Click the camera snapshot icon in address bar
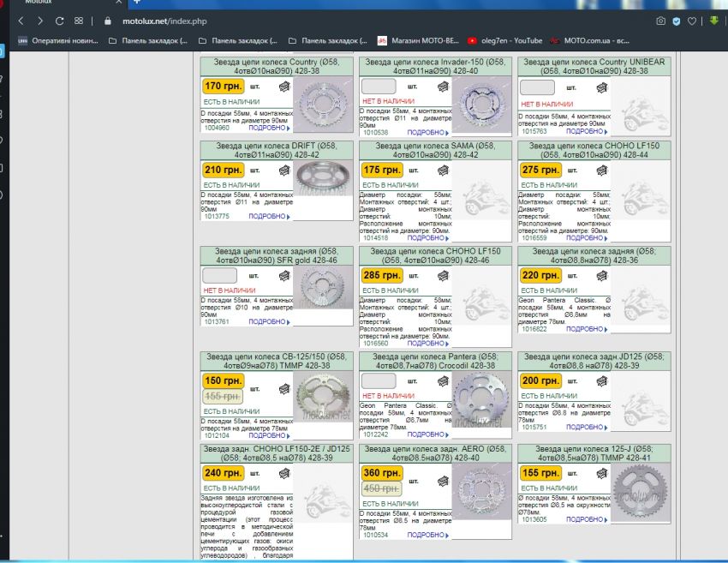This screenshot has width=728, height=563. pyautogui.click(x=660, y=21)
